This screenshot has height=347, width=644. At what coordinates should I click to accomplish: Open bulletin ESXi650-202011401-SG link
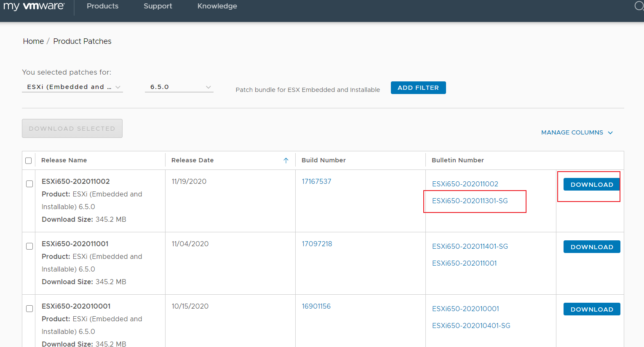pos(470,246)
